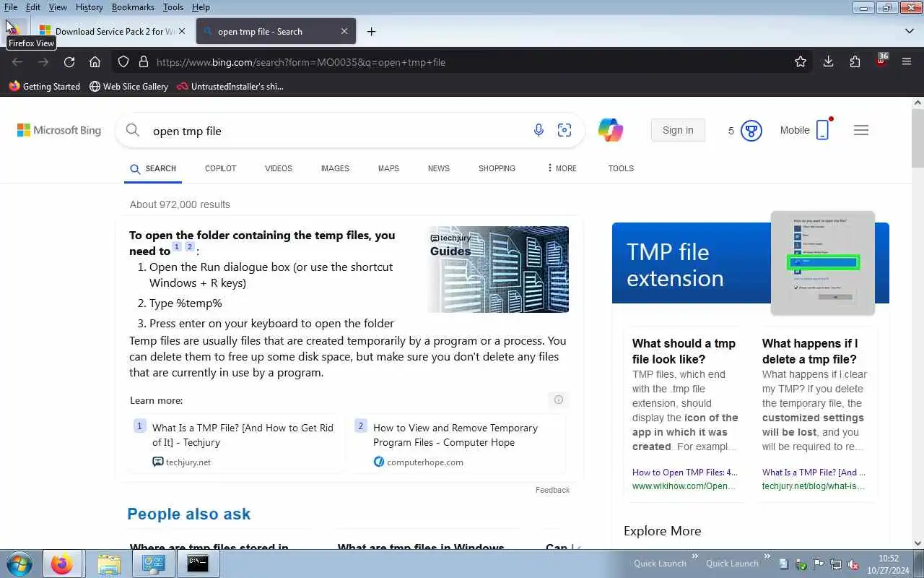Open search TOOLS option
Image resolution: width=924 pixels, height=578 pixels.
coord(621,168)
